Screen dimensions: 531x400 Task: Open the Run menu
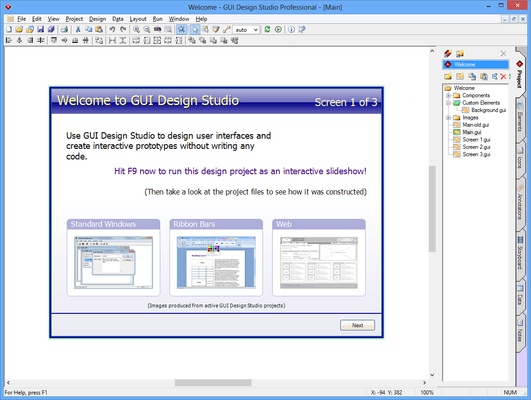157,19
